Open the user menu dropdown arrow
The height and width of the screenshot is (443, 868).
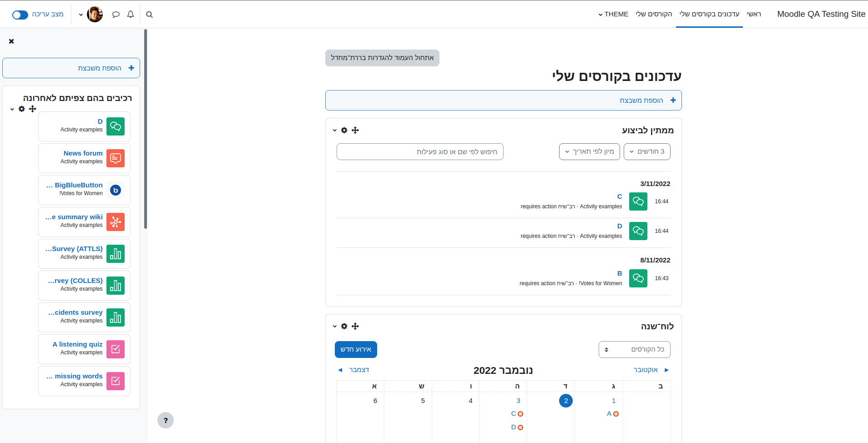coord(81,15)
